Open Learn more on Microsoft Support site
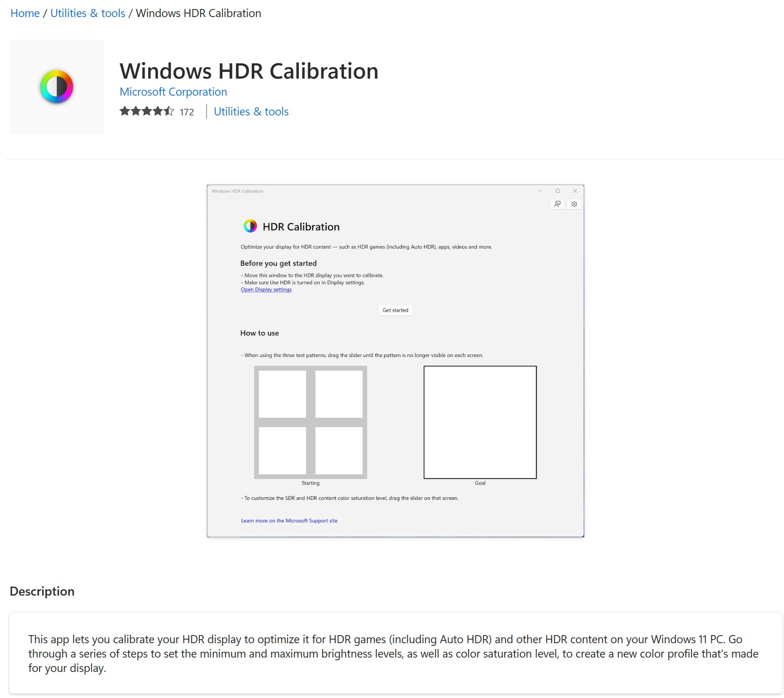Viewport: 784px width, 698px height. click(289, 521)
